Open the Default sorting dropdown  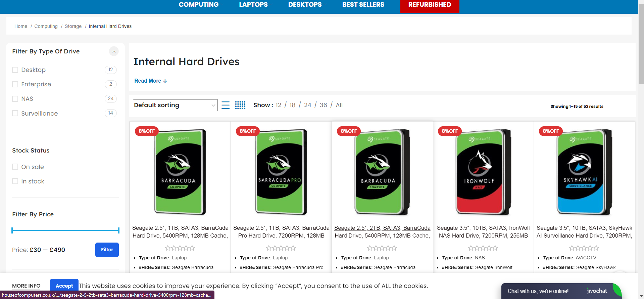pyautogui.click(x=175, y=105)
